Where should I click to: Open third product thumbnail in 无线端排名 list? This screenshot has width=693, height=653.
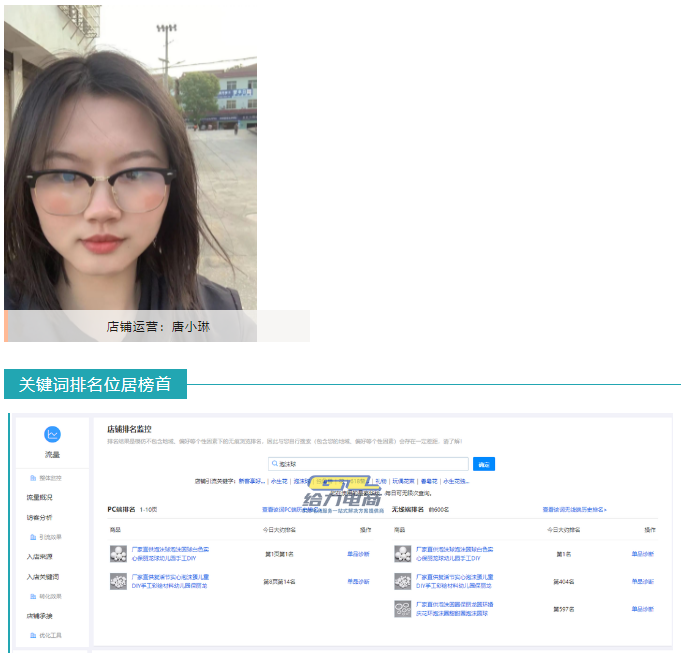403,608
